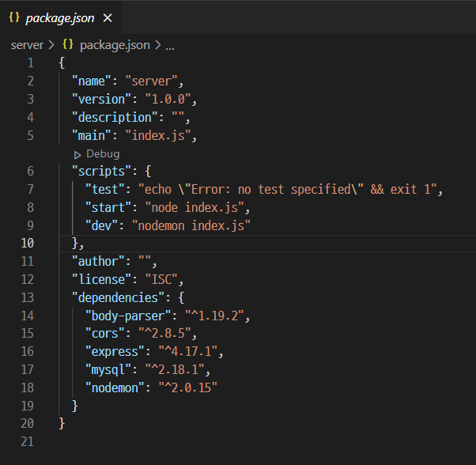Viewport: 476px width, 465px height.
Task: Click main value "index.js" on line 5
Action: click(158, 135)
